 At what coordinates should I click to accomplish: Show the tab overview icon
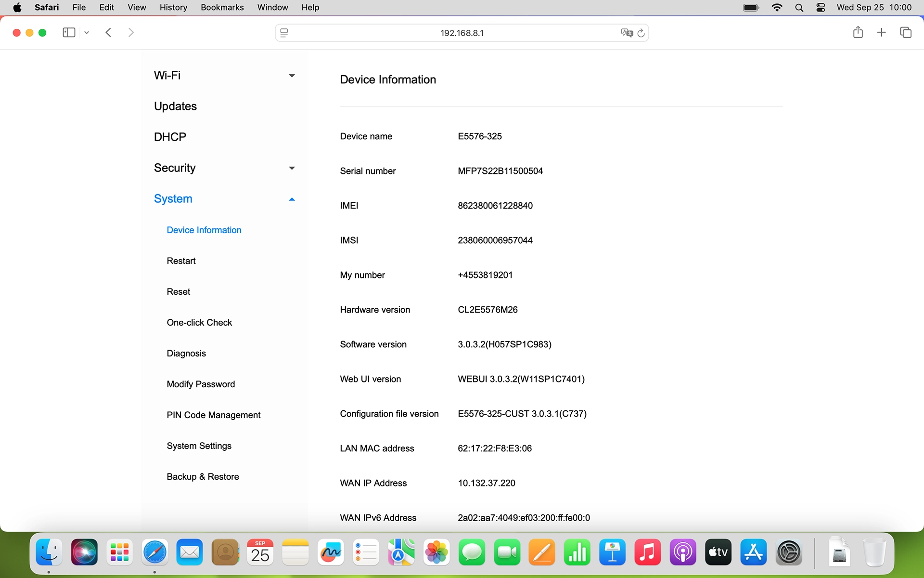click(x=905, y=32)
